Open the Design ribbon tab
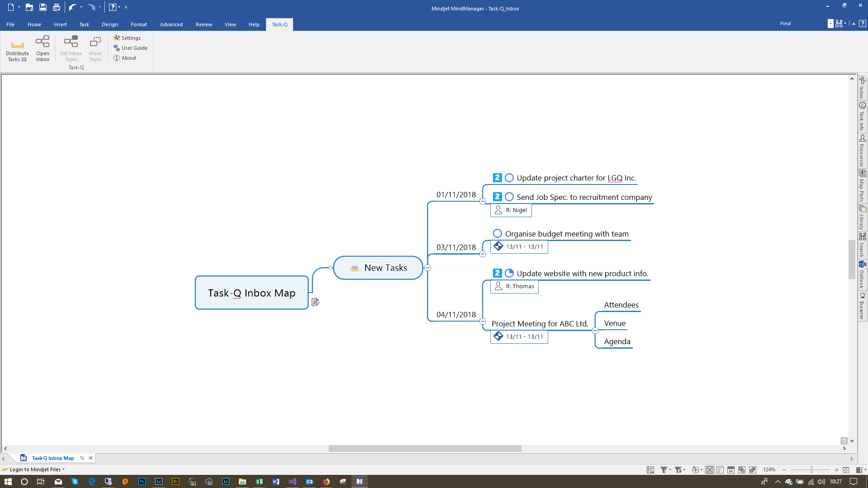Screen dimensions: 868x488 (x=109, y=24)
